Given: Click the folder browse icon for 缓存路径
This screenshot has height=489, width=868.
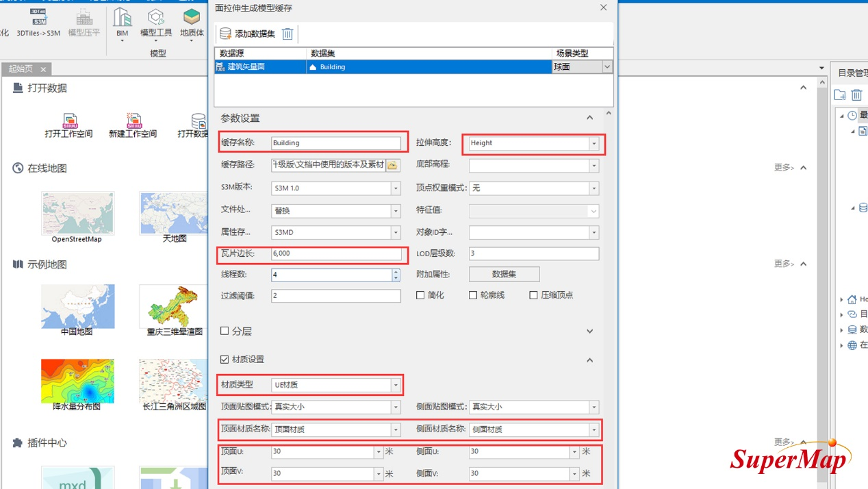Looking at the screenshot, I should coord(392,165).
